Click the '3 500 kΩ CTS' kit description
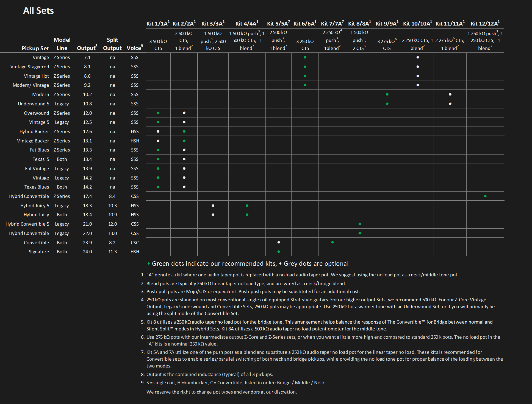 point(158,45)
